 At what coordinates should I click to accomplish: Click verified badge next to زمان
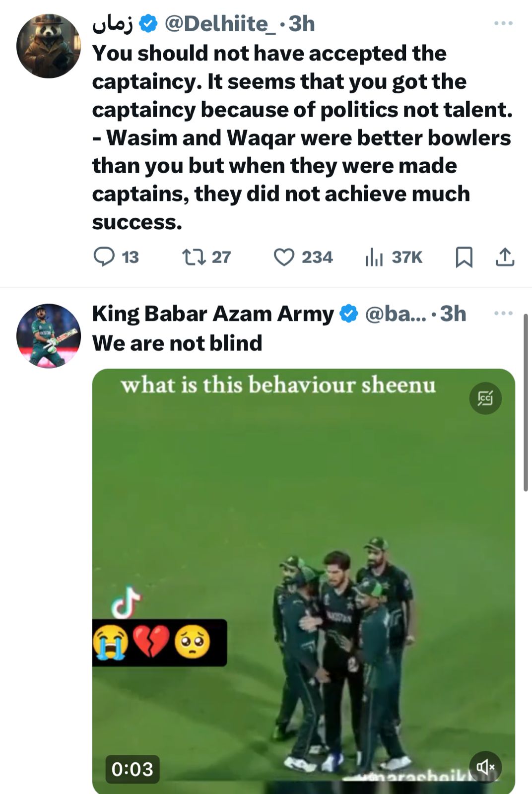point(148,24)
